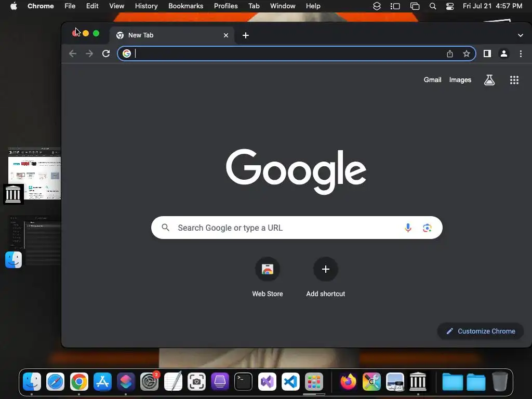Open the Help menu
Screen dimensions: 532x399
pos(313,6)
